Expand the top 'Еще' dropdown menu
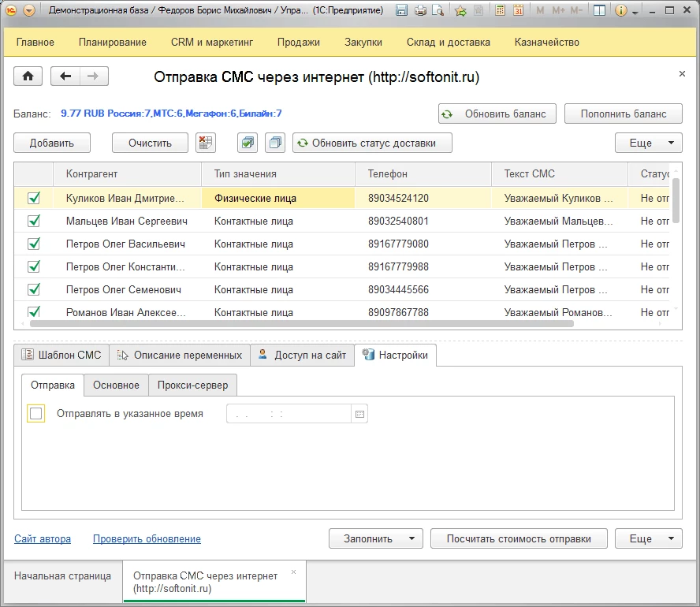This screenshot has height=607, width=700. [x=648, y=143]
